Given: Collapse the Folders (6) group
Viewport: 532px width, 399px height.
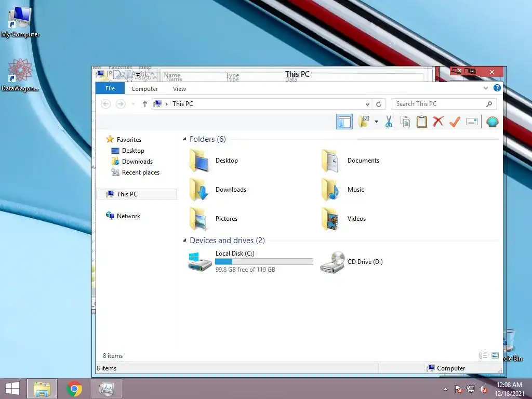Looking at the screenshot, I should pos(184,139).
